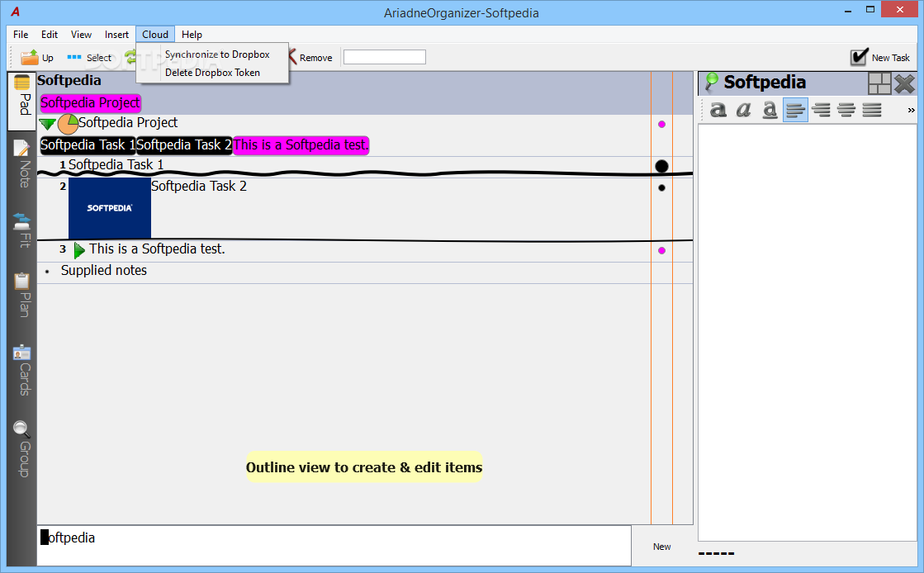
Task: Apply bold text formatting icon
Action: pyautogui.click(x=718, y=110)
